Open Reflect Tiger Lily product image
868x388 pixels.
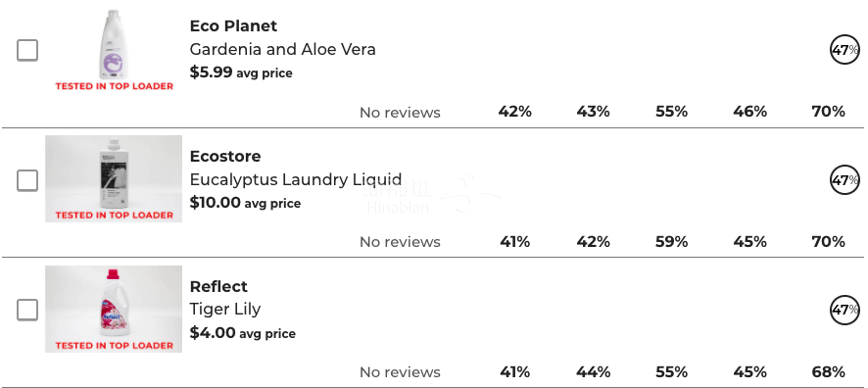(114, 309)
